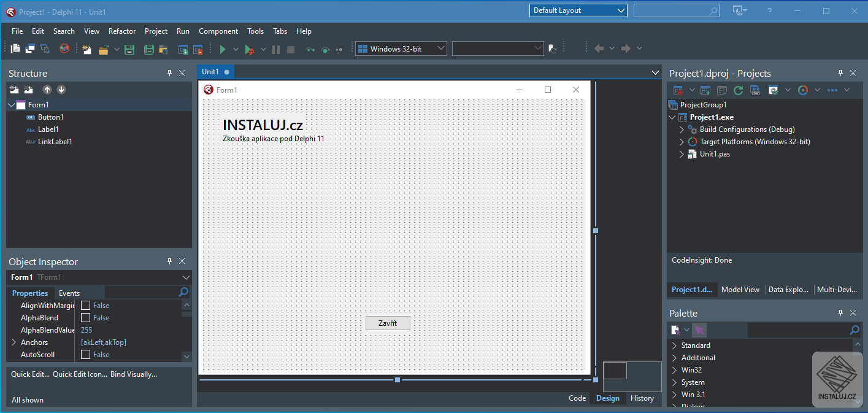
Task: Expand the Standard palette category
Action: (x=675, y=345)
